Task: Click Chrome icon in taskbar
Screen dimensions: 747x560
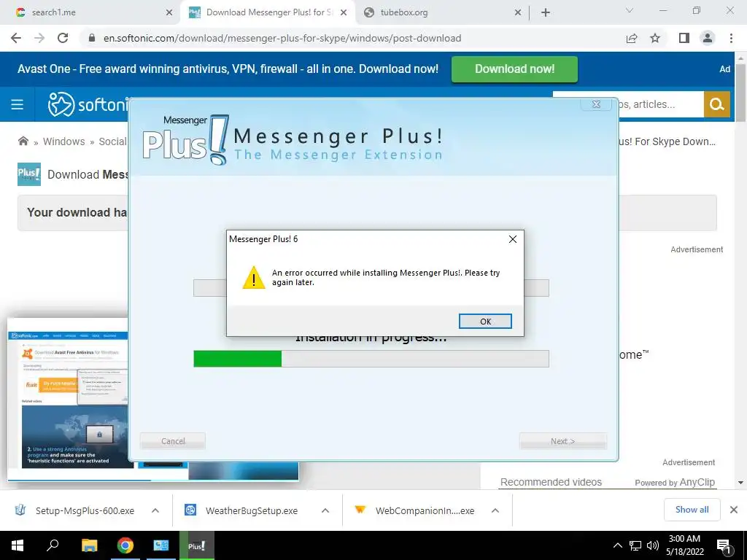Action: [125, 545]
